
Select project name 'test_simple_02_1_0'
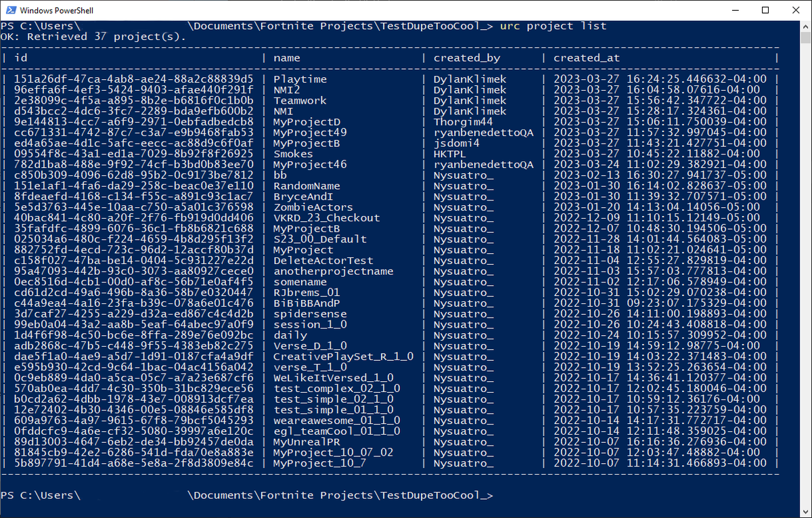pyautogui.click(x=334, y=400)
